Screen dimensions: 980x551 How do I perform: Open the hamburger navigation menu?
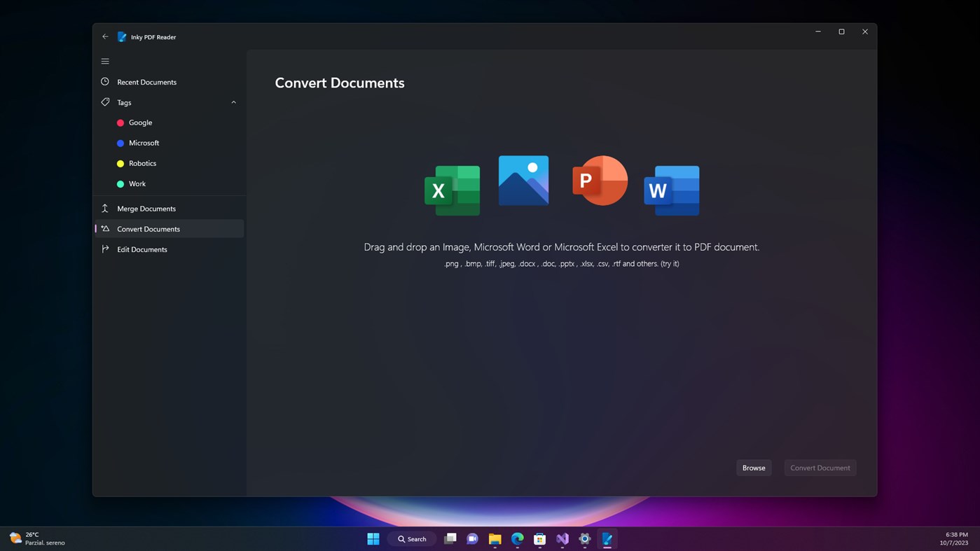(x=104, y=61)
